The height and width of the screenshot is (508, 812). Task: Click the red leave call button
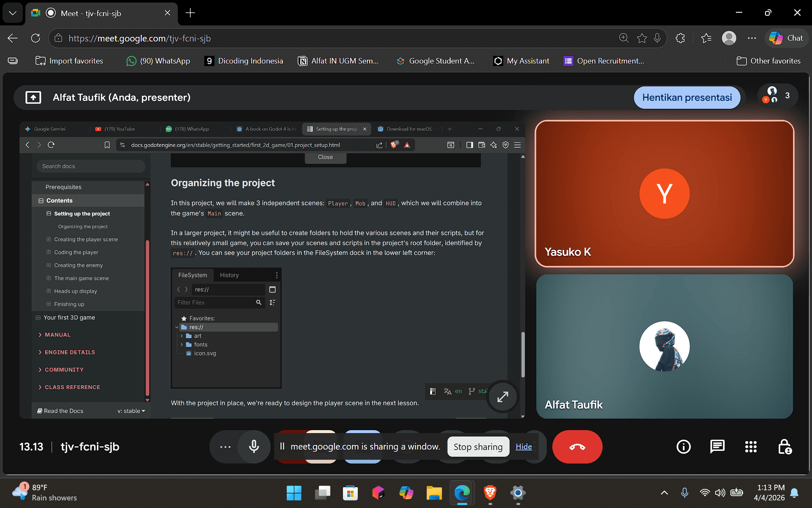coord(577,447)
